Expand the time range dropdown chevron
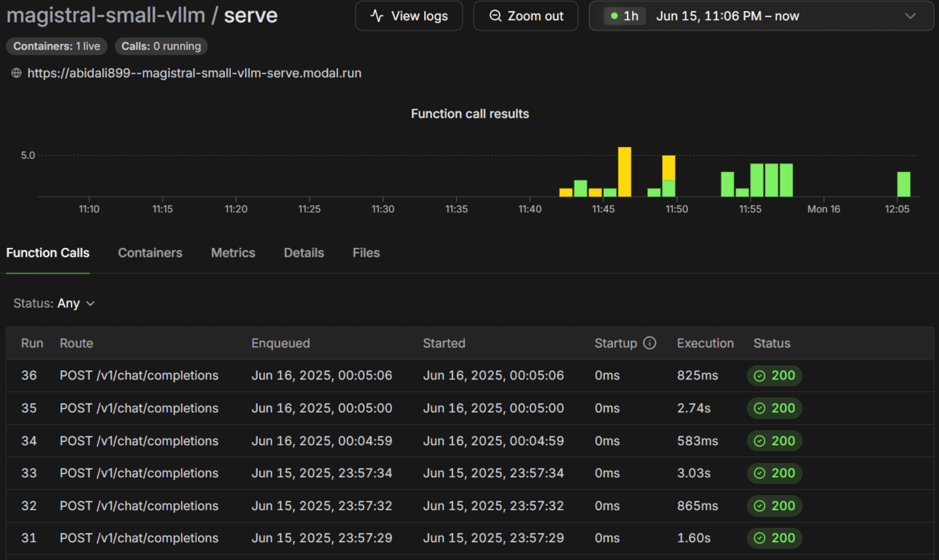This screenshot has height=560, width=939. click(909, 16)
